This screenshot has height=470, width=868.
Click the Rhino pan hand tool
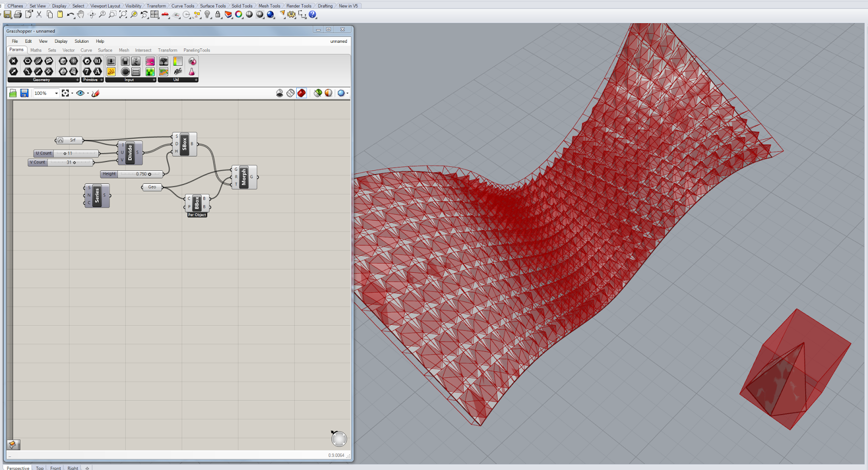tap(81, 15)
